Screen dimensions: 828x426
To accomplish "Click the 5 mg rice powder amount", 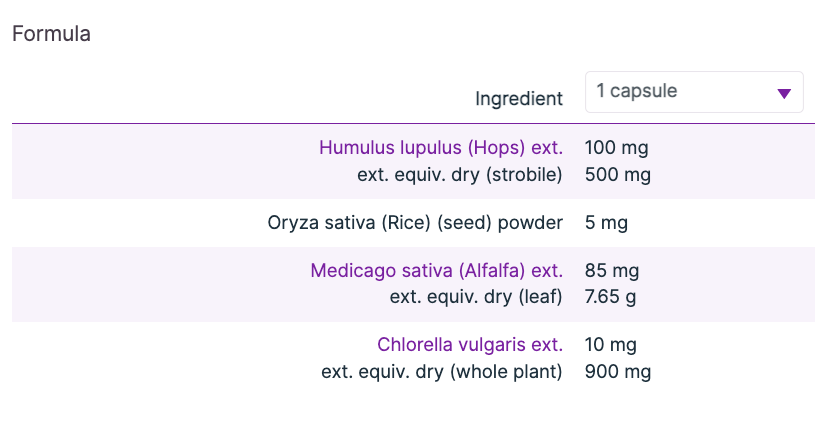I will [x=606, y=223].
